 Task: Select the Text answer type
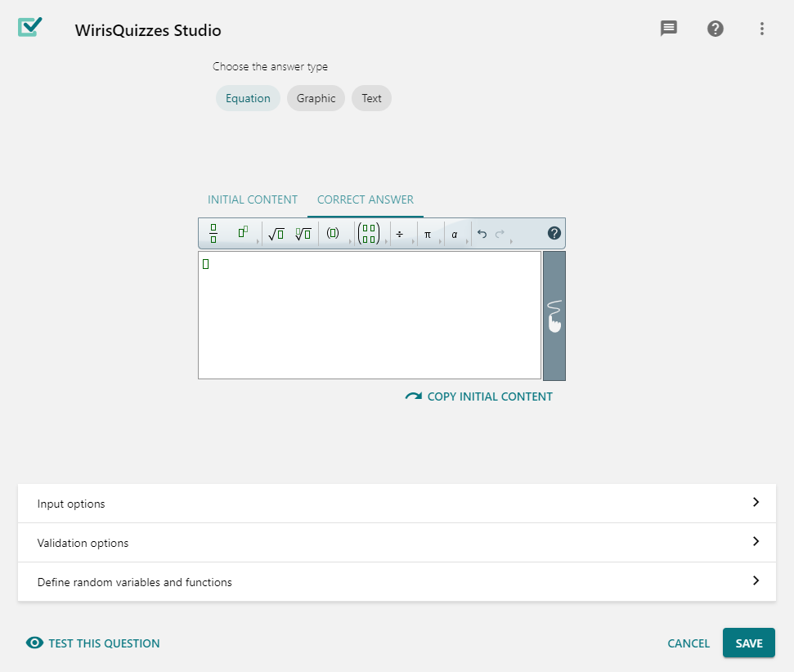click(371, 98)
